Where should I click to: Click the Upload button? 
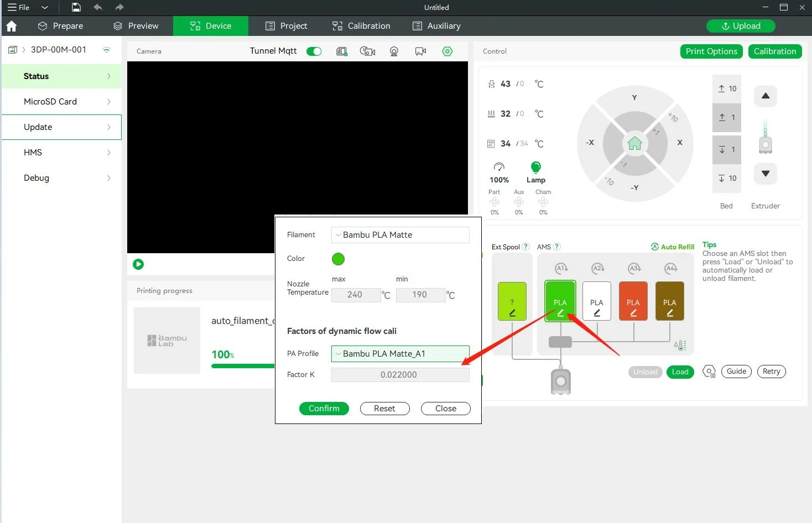741,26
